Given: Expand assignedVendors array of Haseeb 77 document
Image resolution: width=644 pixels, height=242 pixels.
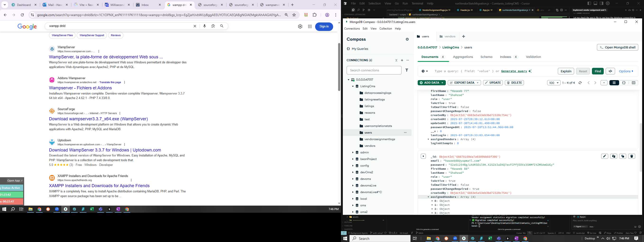Looking at the screenshot, I should pyautogui.click(x=428, y=139).
